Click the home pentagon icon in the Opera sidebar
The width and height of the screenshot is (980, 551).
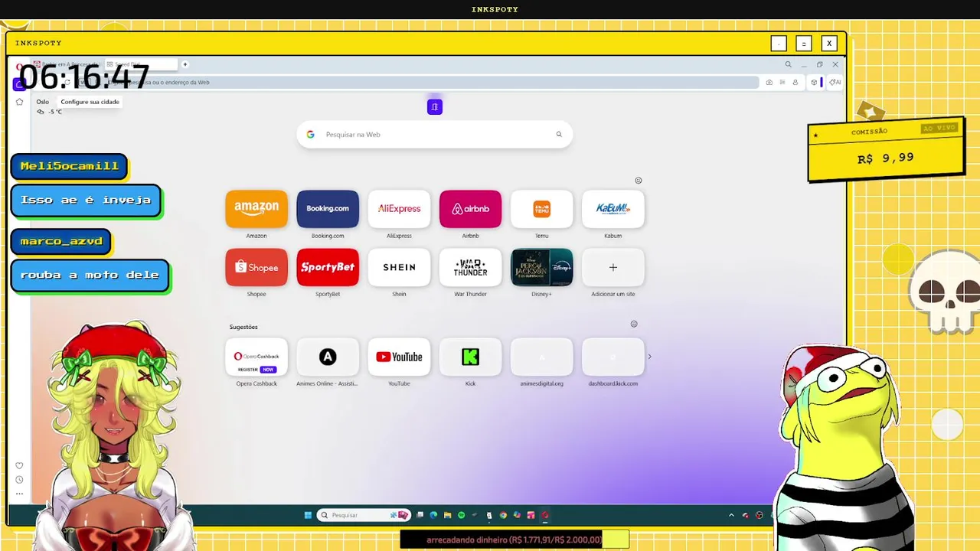(x=19, y=102)
